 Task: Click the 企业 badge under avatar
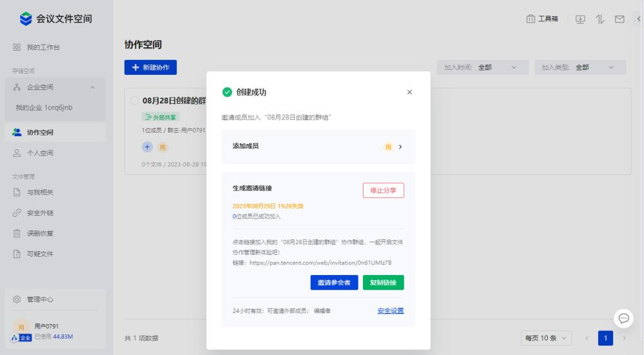coord(21,338)
